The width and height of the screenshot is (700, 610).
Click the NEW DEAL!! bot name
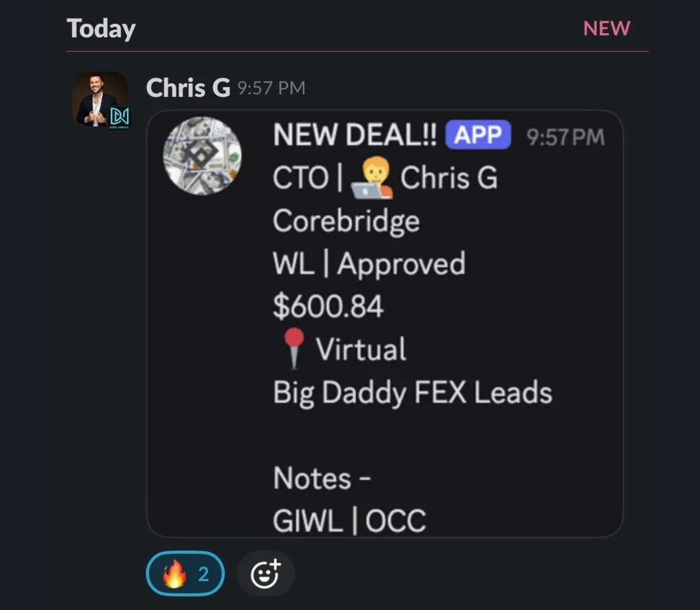click(x=355, y=134)
